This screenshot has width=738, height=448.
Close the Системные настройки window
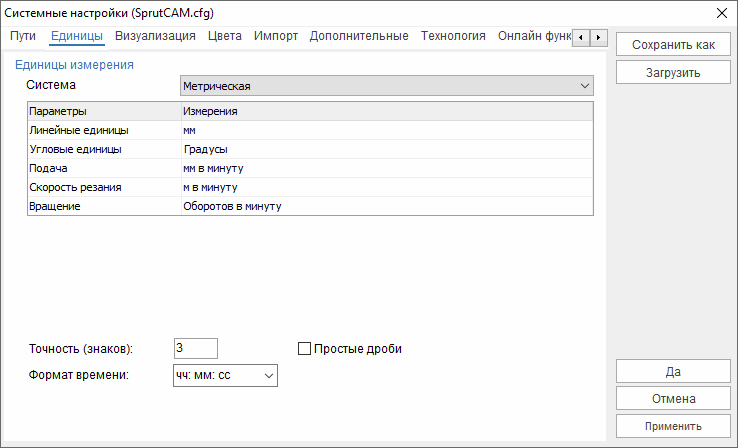click(722, 13)
